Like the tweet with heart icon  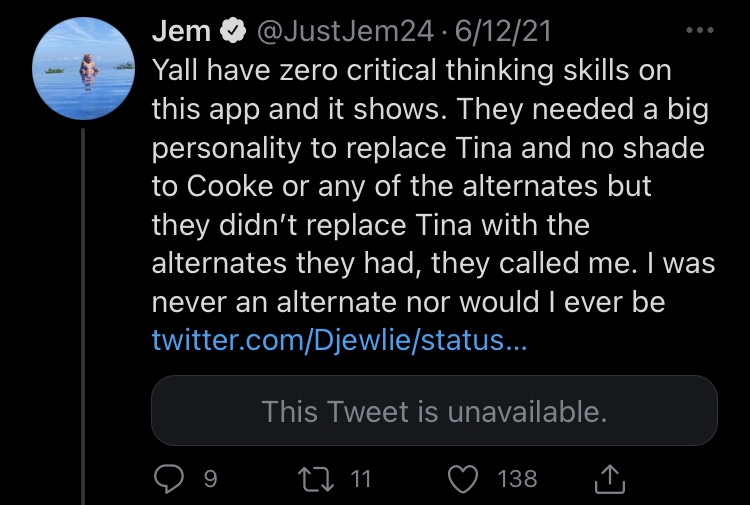click(x=463, y=479)
